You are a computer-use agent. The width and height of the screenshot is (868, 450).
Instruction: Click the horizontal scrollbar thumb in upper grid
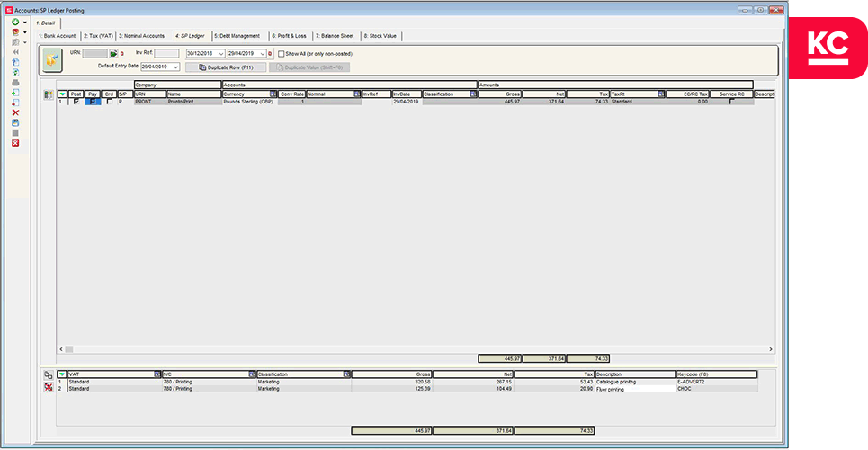click(69, 349)
